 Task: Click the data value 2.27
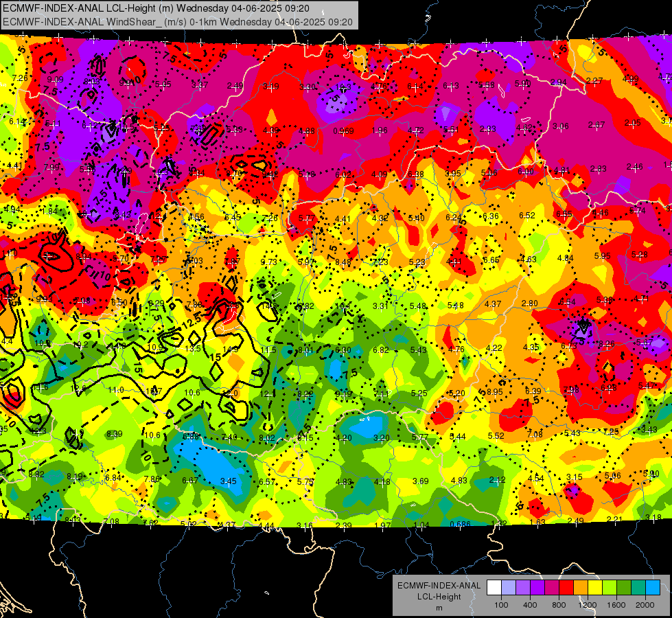click(594, 80)
